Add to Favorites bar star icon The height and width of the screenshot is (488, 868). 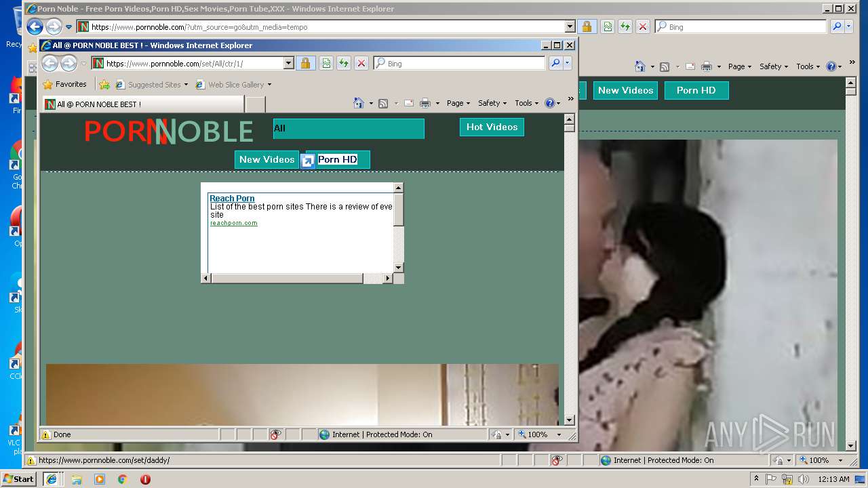(104, 85)
